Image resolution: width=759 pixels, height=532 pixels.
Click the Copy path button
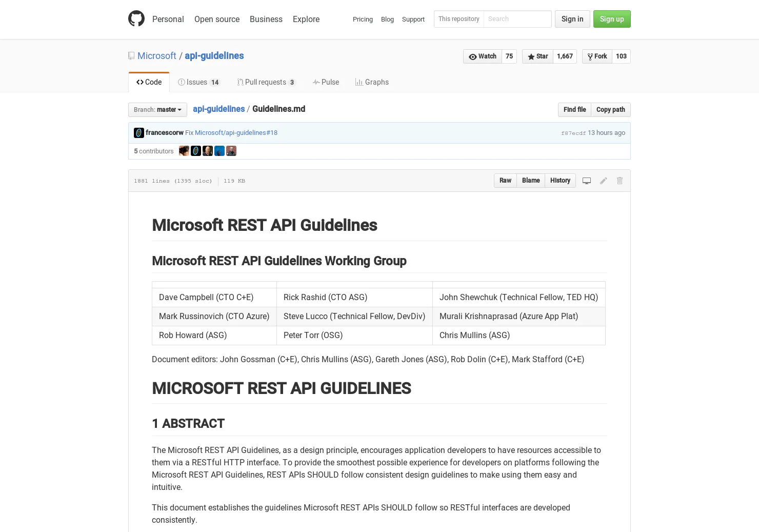pos(611,110)
